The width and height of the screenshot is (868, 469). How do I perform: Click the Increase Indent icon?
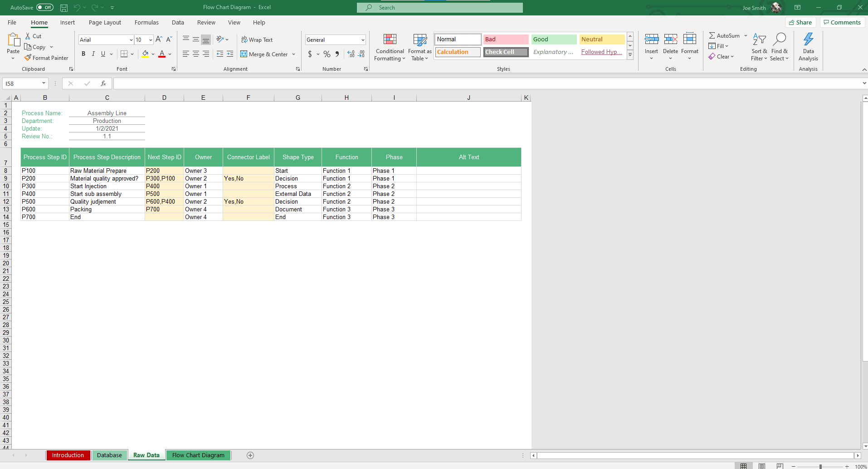pyautogui.click(x=230, y=54)
